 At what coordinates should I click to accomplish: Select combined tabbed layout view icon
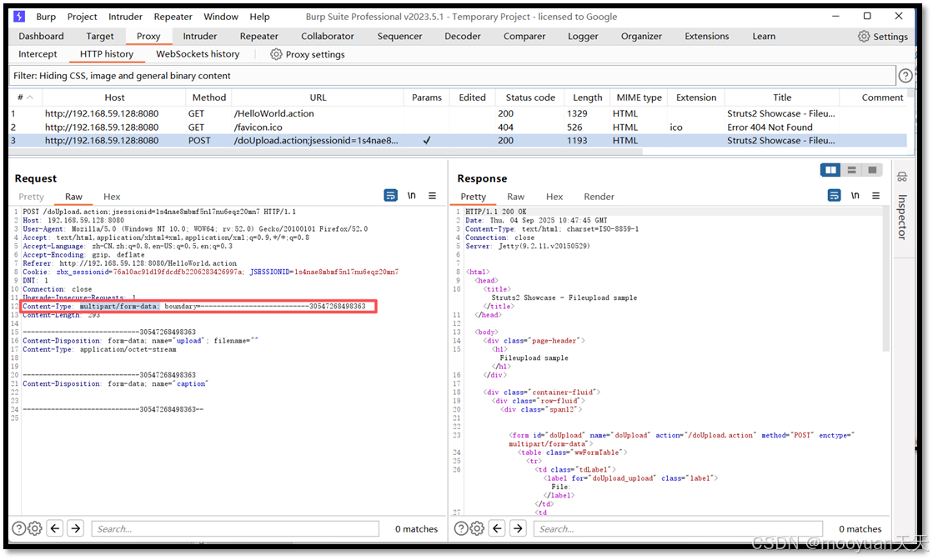(x=872, y=170)
